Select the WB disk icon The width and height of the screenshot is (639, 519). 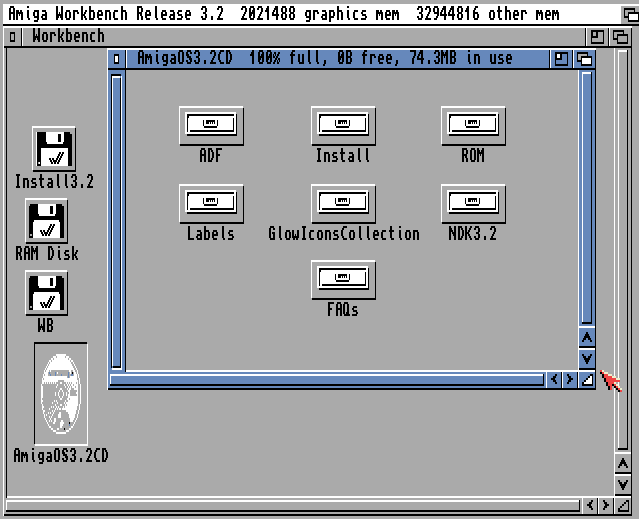tap(47, 293)
